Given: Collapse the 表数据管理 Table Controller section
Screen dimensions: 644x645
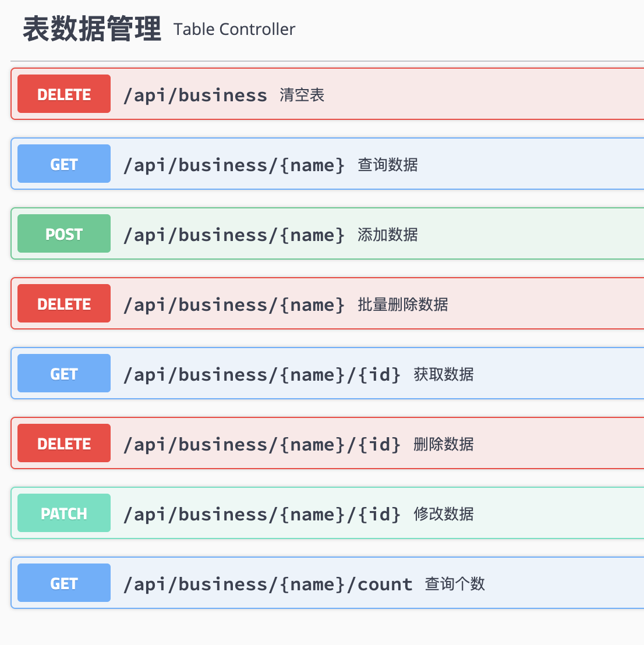Looking at the screenshot, I should 91,29.
